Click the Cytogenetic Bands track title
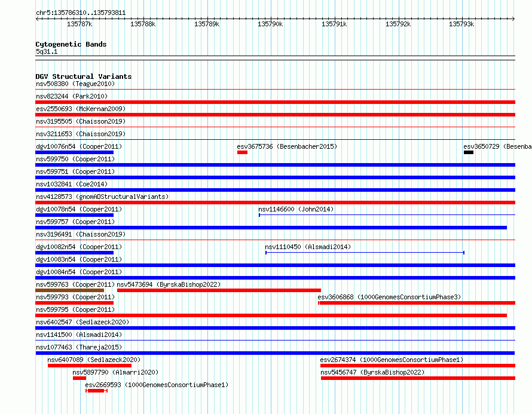This screenshot has height=414, width=532. [71, 44]
